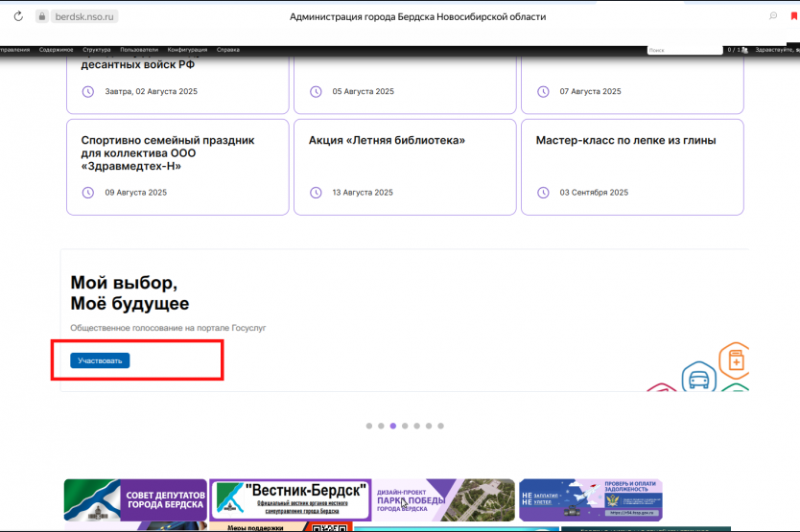Click the clock icon beside 05 Августа 2025
Screen dimensions: 800x532
pyautogui.click(x=316, y=92)
